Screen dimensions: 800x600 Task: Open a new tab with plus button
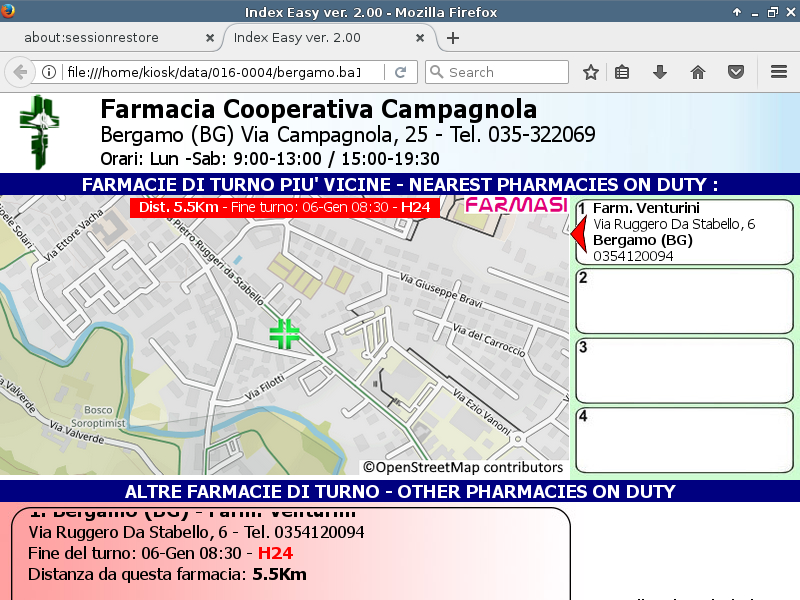[453, 38]
